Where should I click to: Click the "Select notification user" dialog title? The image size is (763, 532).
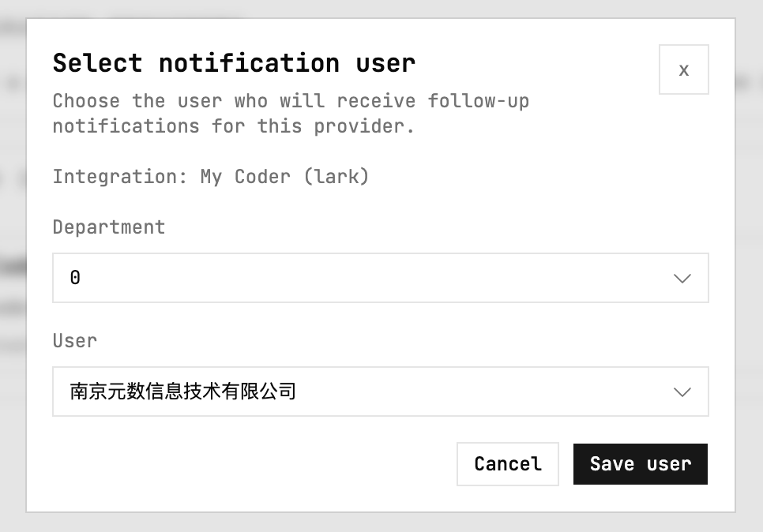(x=234, y=63)
